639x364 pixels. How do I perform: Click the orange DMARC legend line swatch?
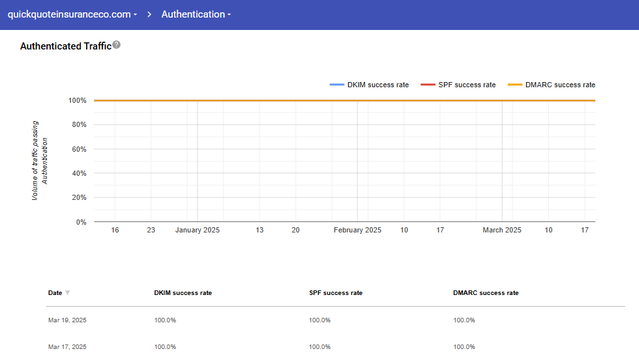pos(515,85)
